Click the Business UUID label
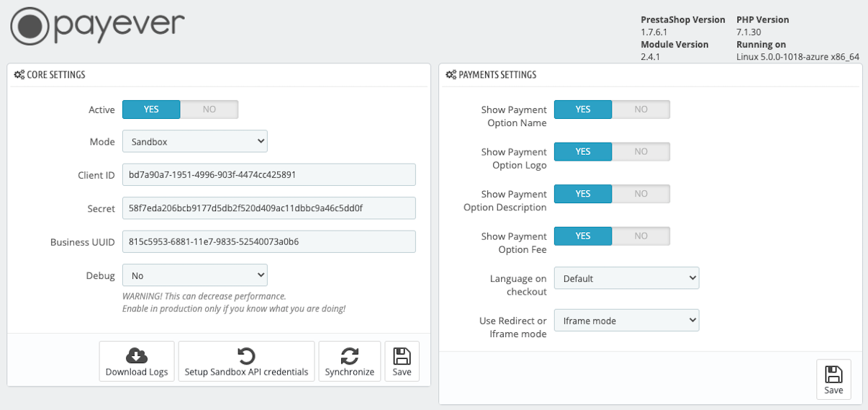Image resolution: width=868 pixels, height=410 pixels. coord(83,242)
